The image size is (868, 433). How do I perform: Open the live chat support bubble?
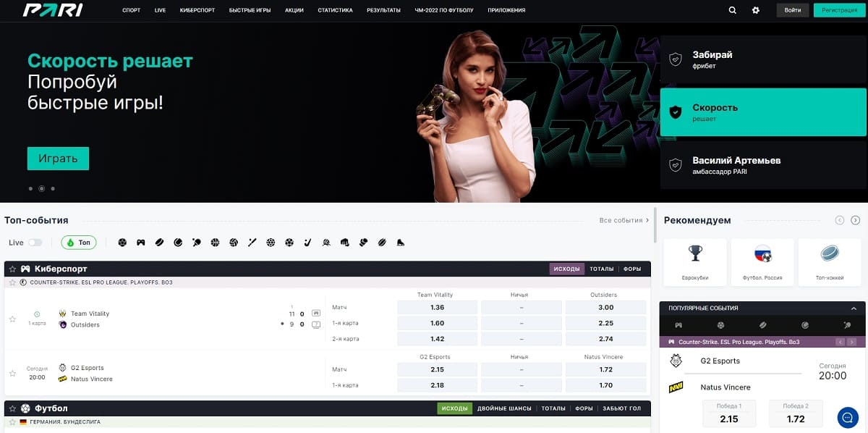click(x=848, y=417)
